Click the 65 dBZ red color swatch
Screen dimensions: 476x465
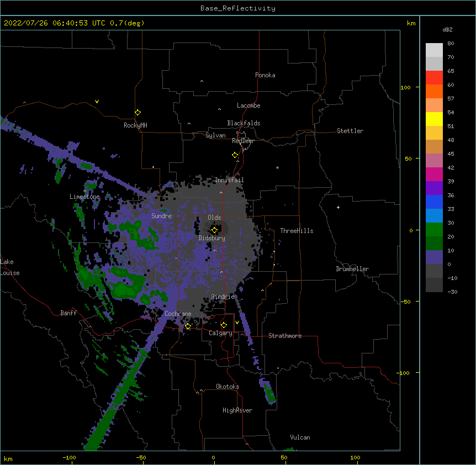coord(434,77)
